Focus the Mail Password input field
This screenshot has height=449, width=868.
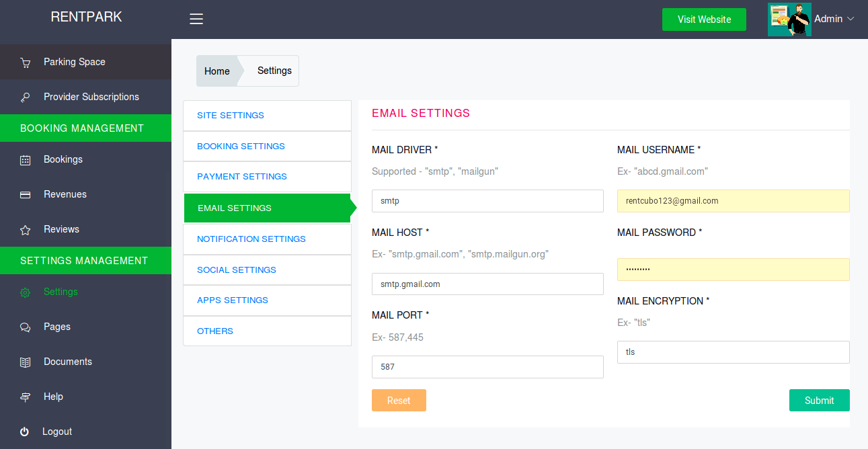click(x=734, y=270)
